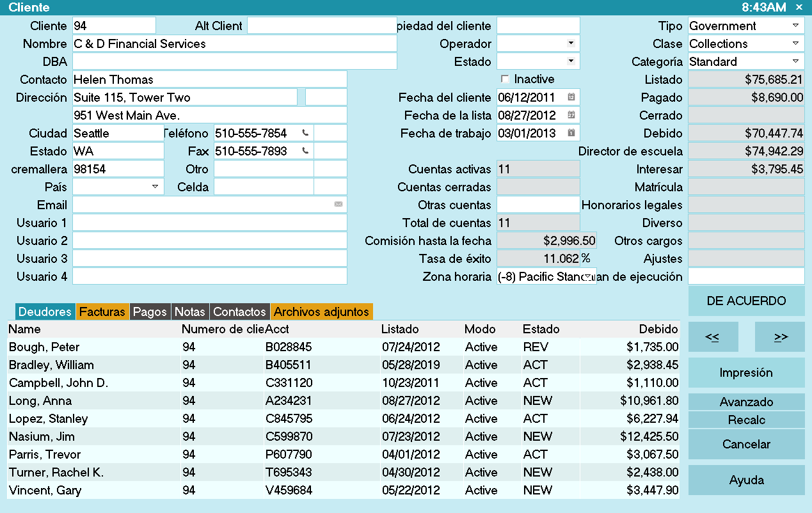
Task: Switch to the Facturas tab
Action: click(102, 312)
